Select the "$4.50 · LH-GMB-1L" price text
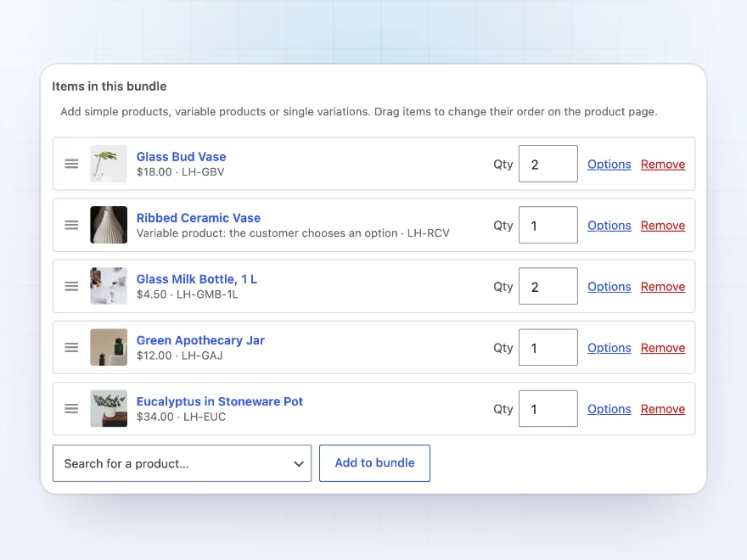747x560 pixels. 188,294
